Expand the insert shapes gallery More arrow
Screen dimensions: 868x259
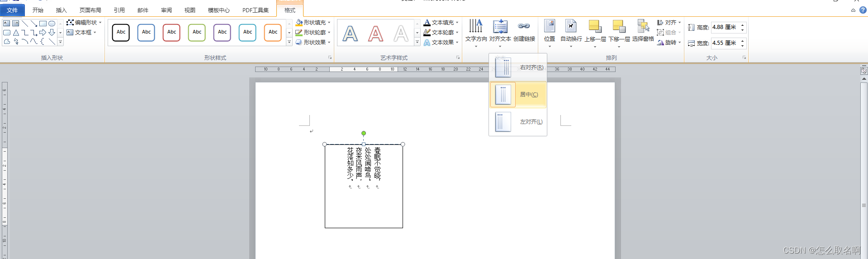[x=61, y=42]
